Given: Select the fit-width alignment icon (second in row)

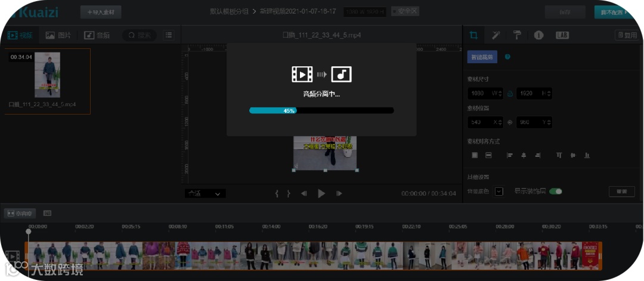Looking at the screenshot, I should (488, 155).
